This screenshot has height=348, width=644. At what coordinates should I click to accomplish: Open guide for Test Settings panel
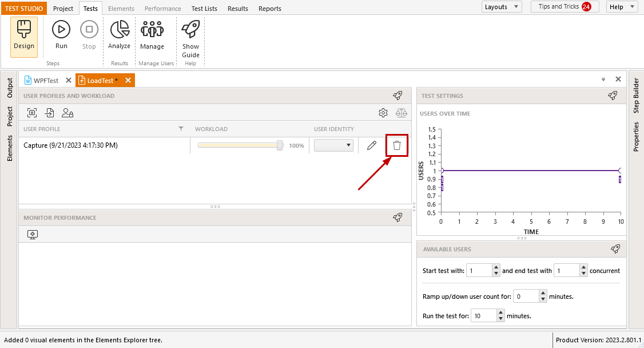[613, 96]
